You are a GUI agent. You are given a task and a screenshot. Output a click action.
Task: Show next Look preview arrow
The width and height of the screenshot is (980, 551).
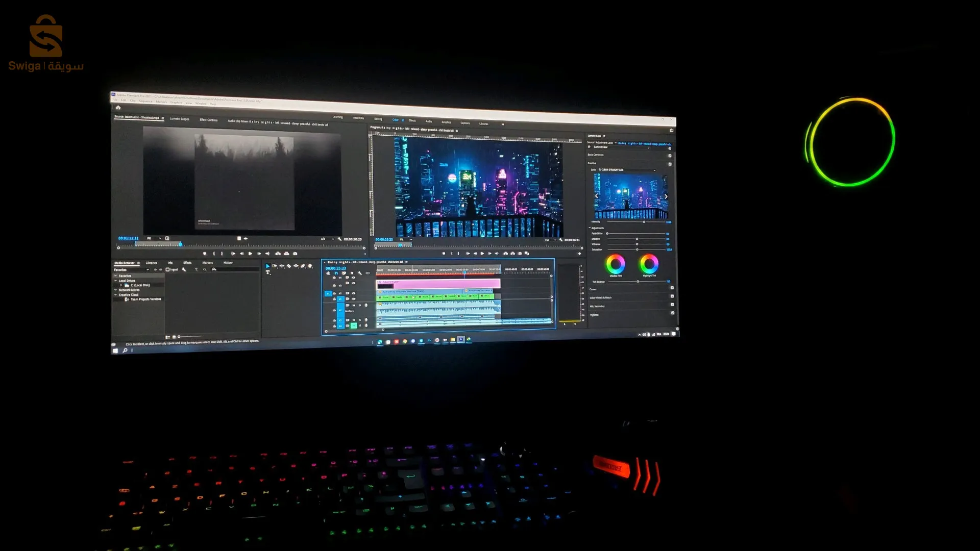tap(666, 196)
